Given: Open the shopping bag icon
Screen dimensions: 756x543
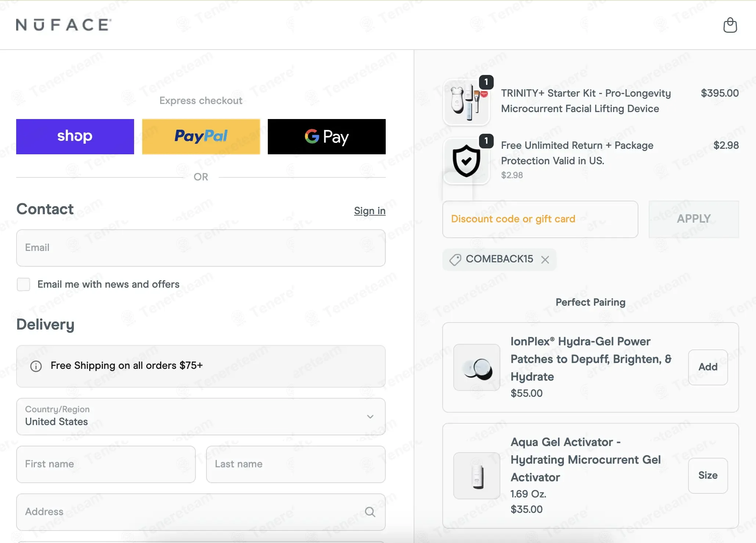Looking at the screenshot, I should coord(730,25).
